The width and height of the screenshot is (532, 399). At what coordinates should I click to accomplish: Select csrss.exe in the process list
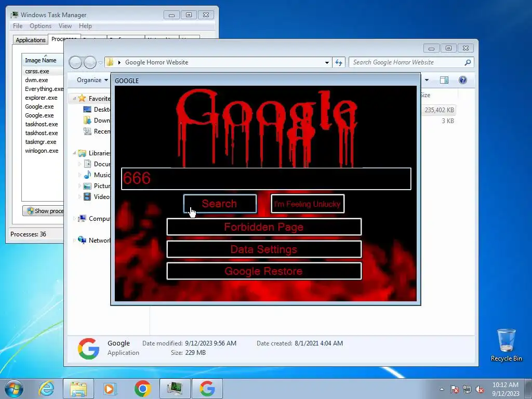pos(37,71)
